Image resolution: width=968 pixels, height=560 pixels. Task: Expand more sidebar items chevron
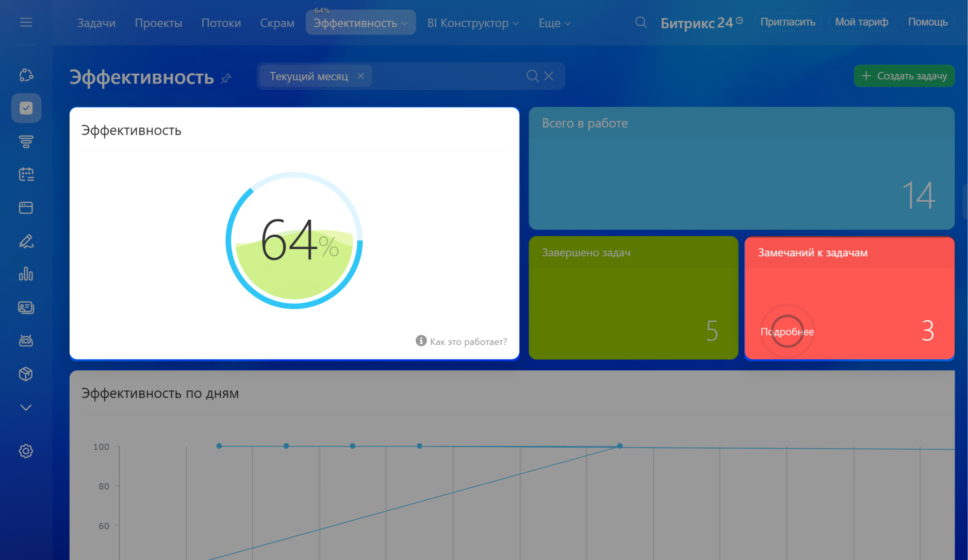point(26,407)
